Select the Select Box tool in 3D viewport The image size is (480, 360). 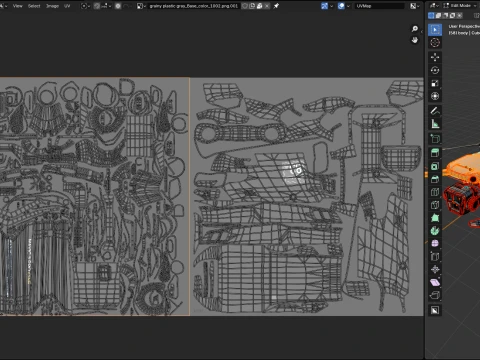click(435, 30)
